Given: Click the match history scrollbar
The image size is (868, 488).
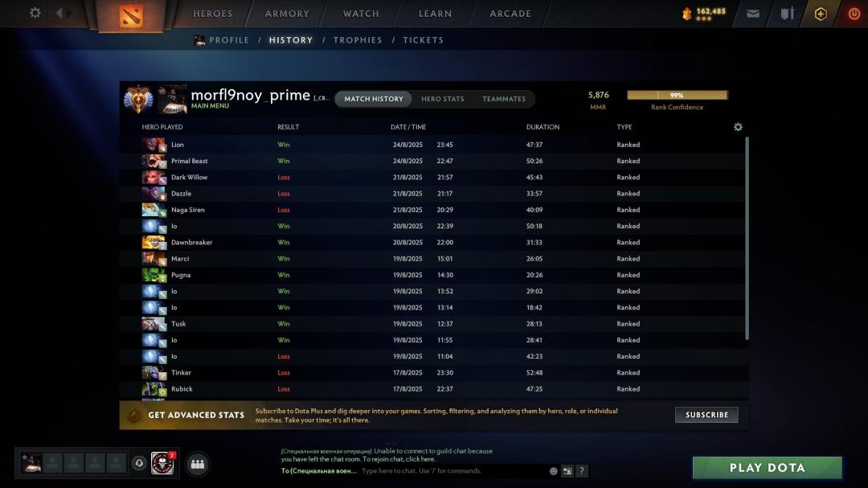Looking at the screenshot, I should (x=747, y=238).
